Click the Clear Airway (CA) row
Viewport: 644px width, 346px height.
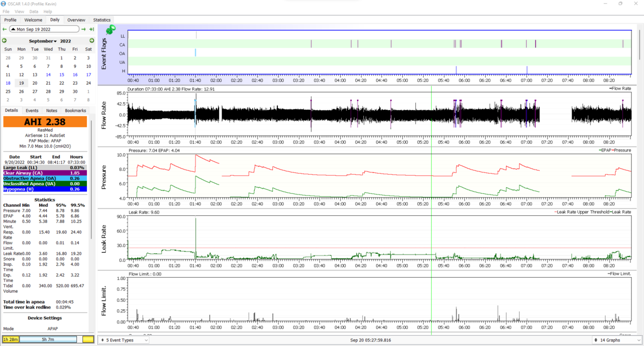point(45,173)
